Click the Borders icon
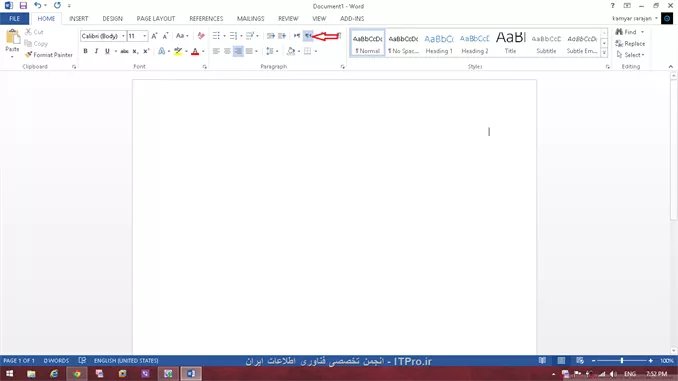The width and height of the screenshot is (678, 381). pos(307,51)
